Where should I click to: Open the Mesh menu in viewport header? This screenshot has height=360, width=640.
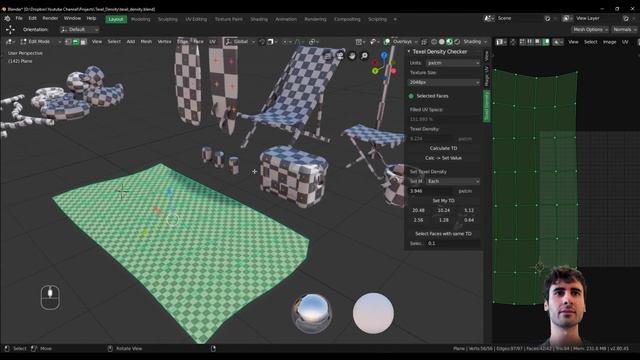146,42
